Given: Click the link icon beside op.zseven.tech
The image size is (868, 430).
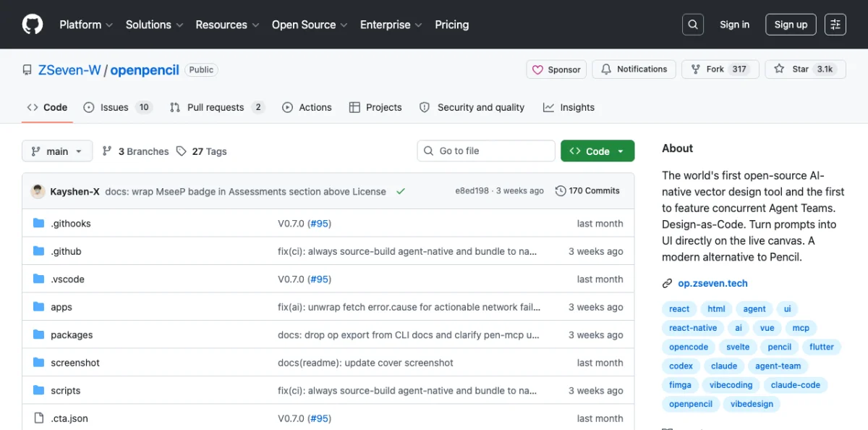Looking at the screenshot, I should pyautogui.click(x=667, y=284).
